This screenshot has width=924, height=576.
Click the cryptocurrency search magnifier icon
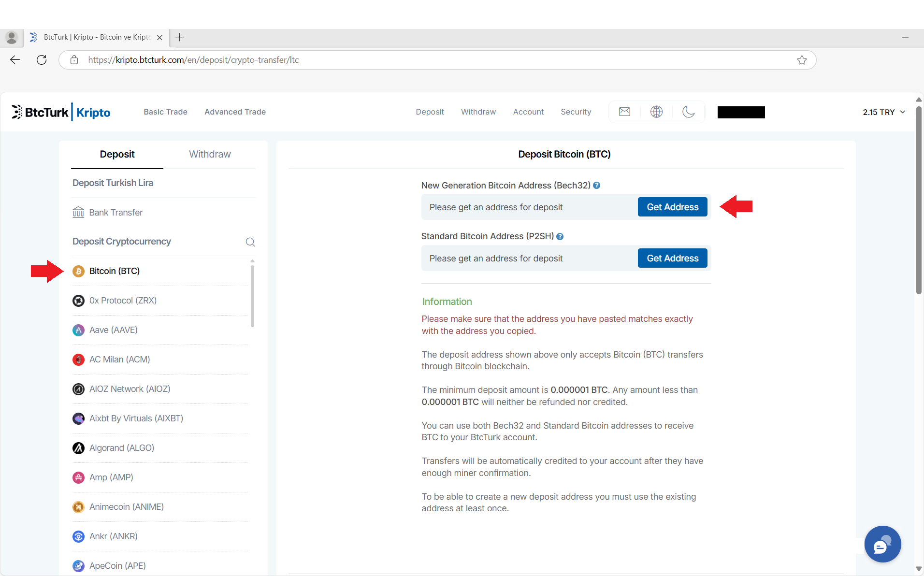click(250, 242)
